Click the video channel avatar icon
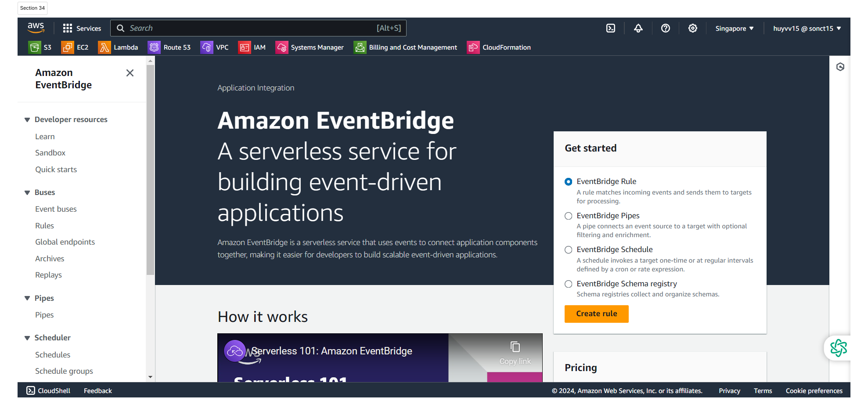 (x=235, y=351)
